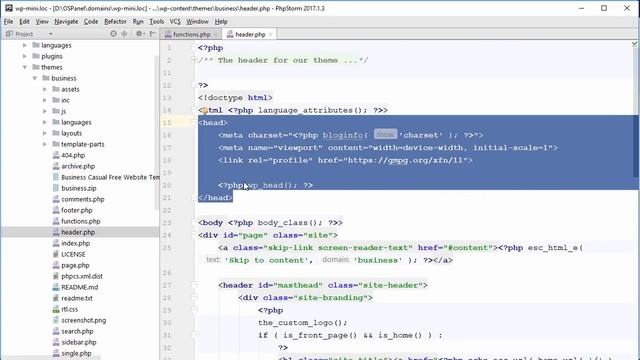Select search.php file

point(77,332)
